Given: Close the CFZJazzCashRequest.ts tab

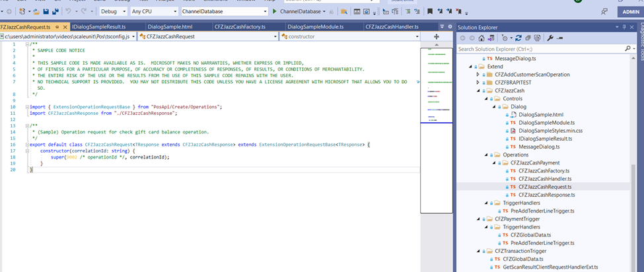Looking at the screenshot, I should tap(65, 27).
